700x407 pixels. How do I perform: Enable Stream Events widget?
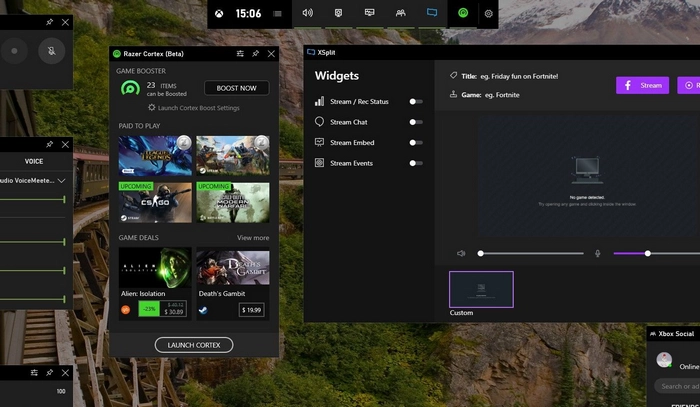[x=416, y=163]
